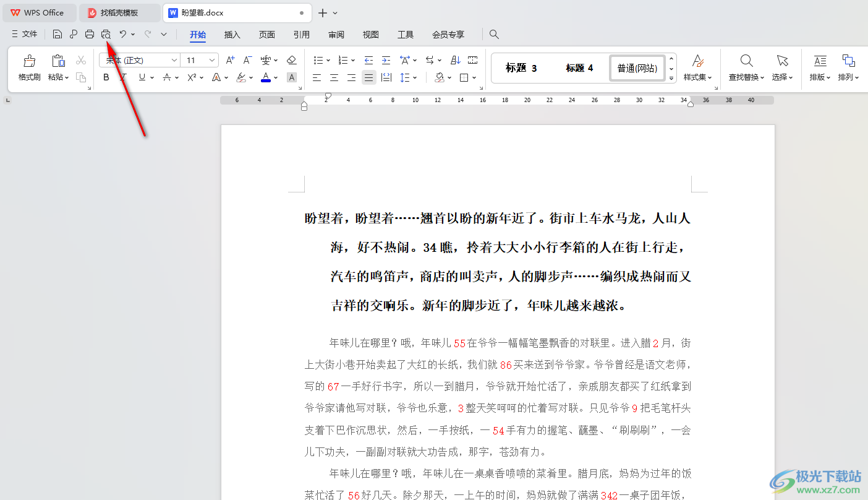Click the Increase Font Size icon
Viewport: 868px width, 500px height.
(x=230, y=60)
